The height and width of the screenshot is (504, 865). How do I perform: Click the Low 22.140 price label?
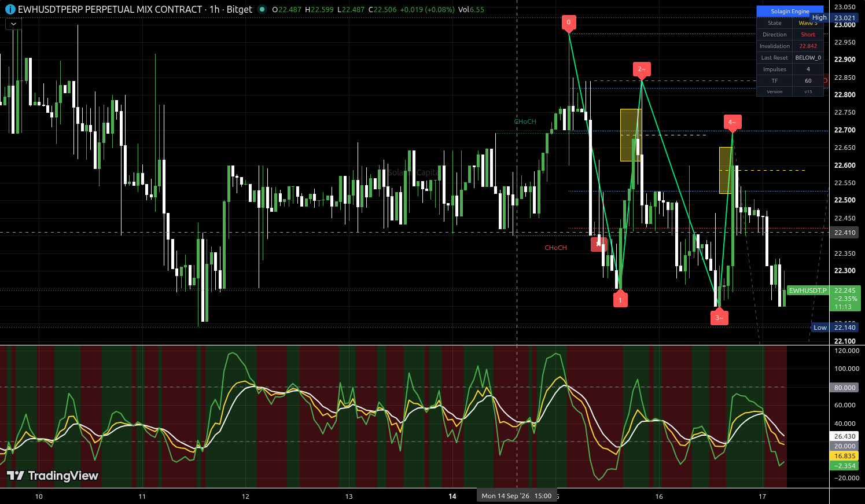pyautogui.click(x=834, y=328)
